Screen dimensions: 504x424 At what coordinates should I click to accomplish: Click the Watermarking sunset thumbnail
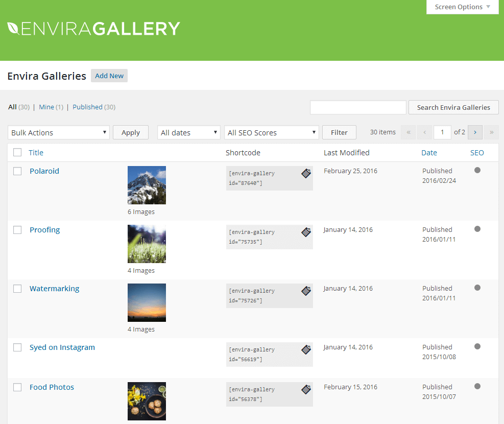(x=147, y=303)
